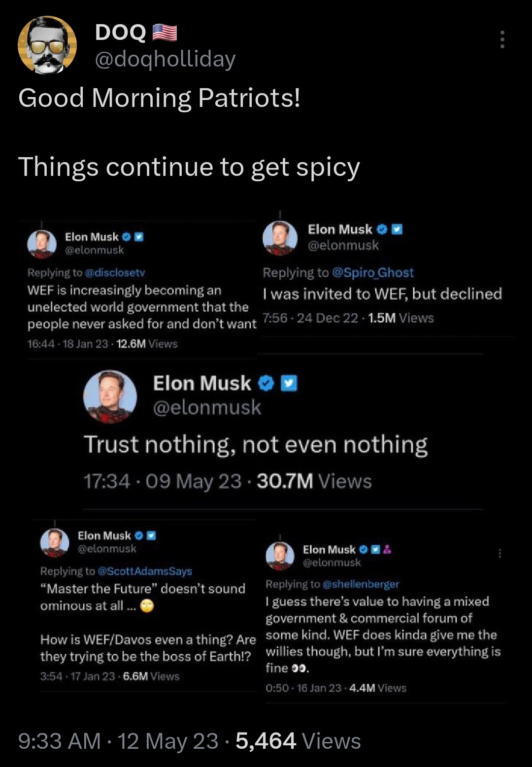This screenshot has height=767, width=532.
Task: Click blue verified badge on 'Trust nothing' tweet
Action: coord(266,383)
